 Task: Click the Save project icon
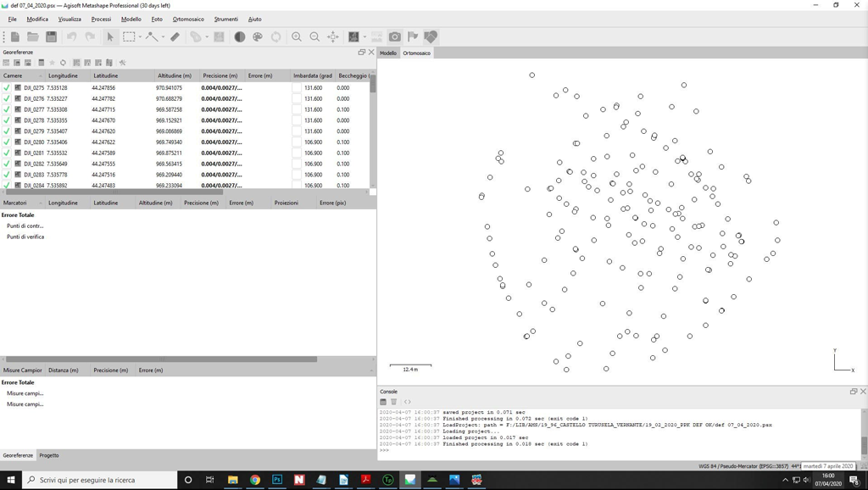(52, 37)
